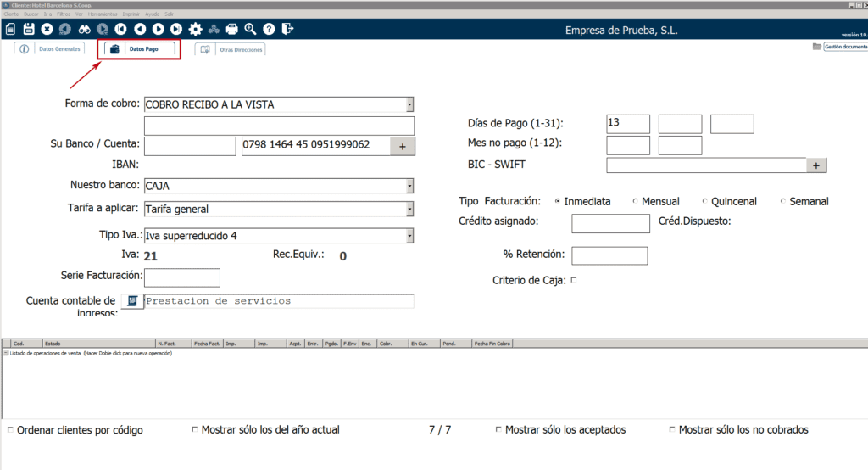Switch to the Datos Generales tab
Screen dimensions: 868x470
[x=51, y=49]
